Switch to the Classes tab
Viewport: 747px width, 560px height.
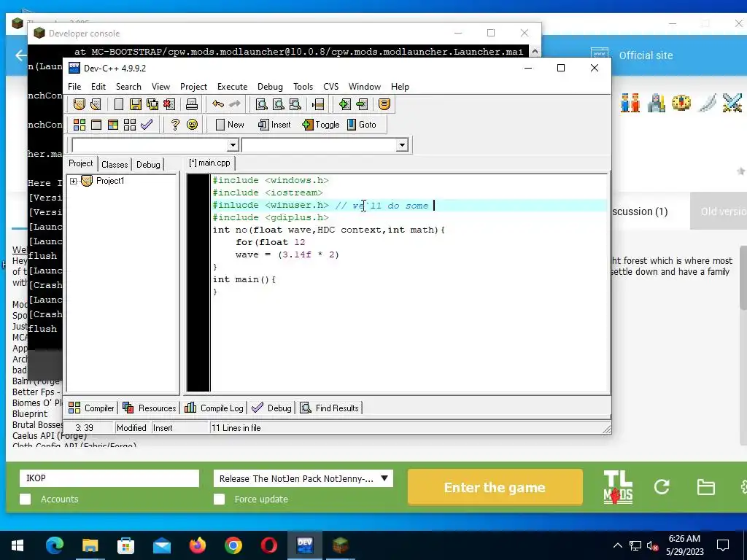click(x=115, y=164)
